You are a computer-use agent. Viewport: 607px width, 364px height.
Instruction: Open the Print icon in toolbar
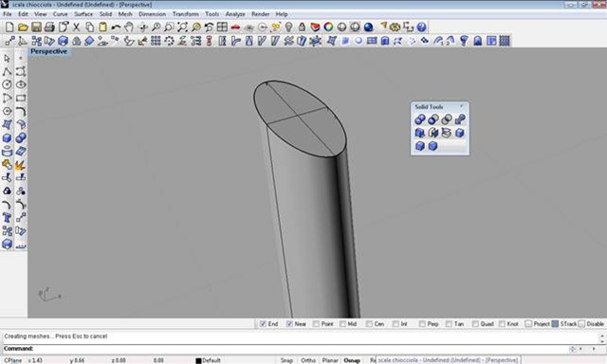coord(49,27)
